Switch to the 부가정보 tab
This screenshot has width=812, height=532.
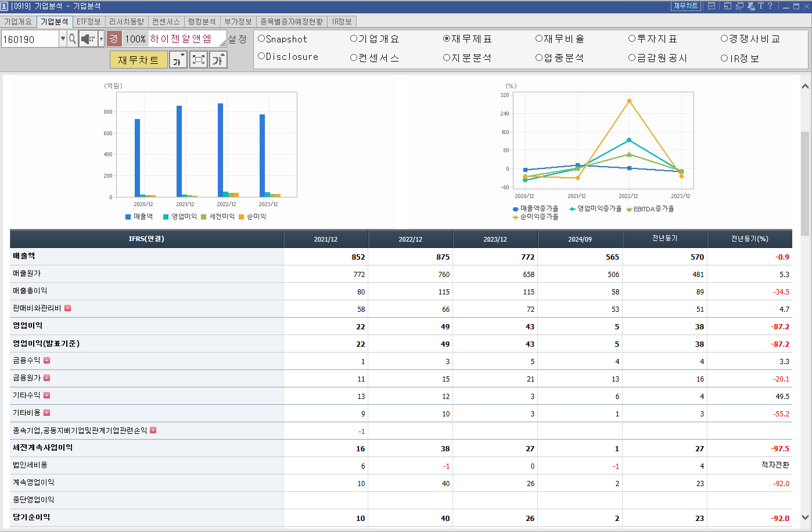click(x=238, y=21)
